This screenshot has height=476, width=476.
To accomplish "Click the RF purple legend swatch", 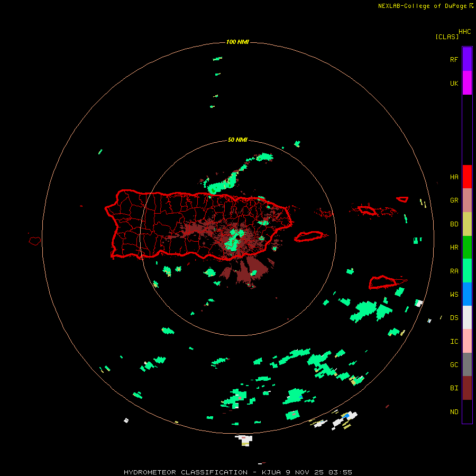I will [x=467, y=59].
